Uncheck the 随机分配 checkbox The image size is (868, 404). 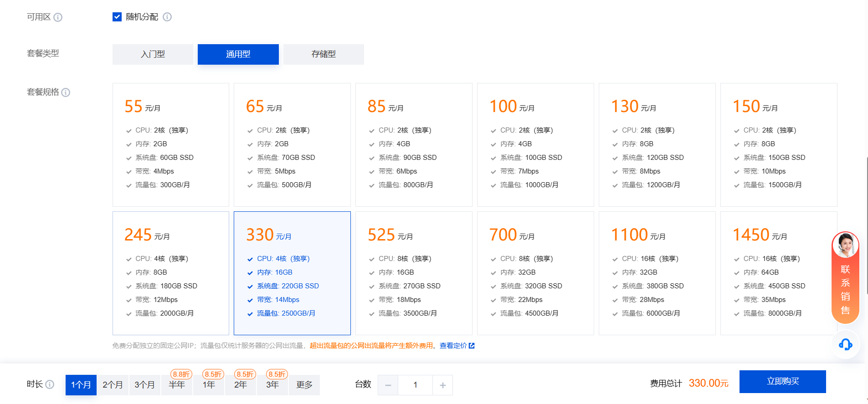tap(117, 17)
